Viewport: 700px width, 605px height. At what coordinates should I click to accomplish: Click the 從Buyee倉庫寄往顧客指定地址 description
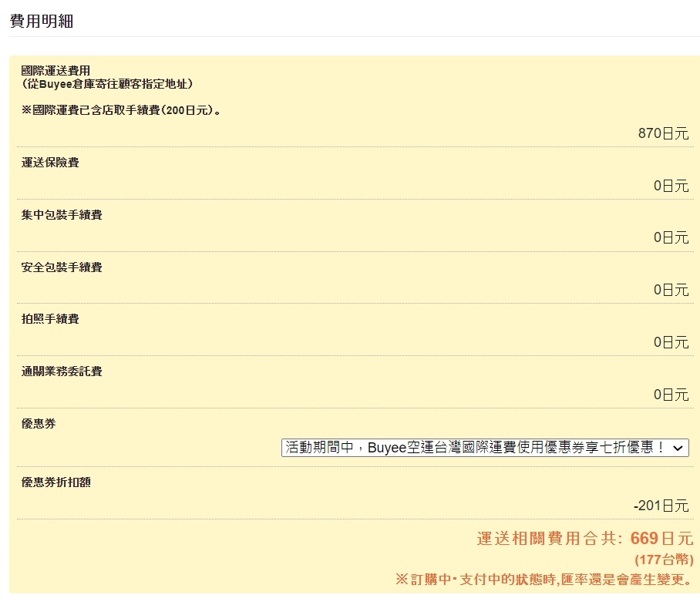107,84
